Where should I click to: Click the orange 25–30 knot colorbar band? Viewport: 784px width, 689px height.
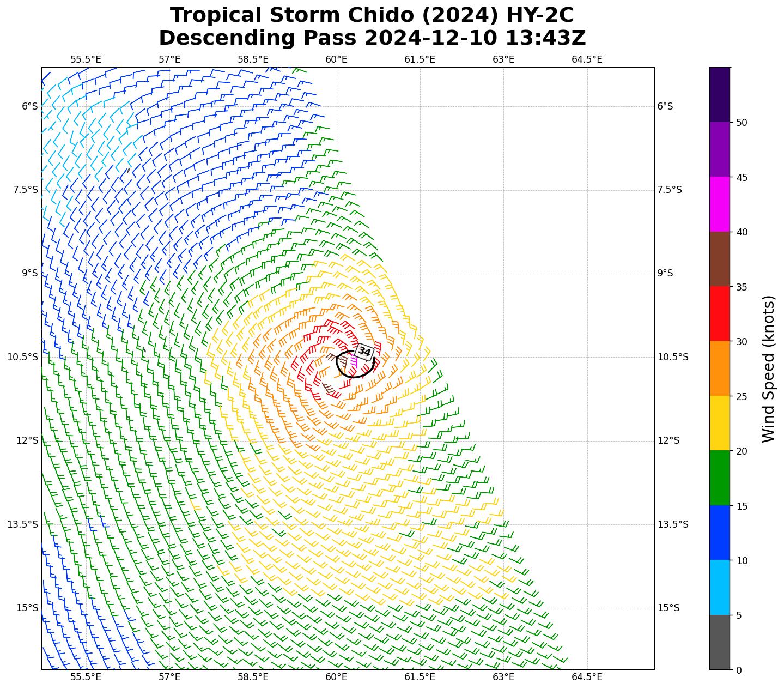(x=719, y=368)
